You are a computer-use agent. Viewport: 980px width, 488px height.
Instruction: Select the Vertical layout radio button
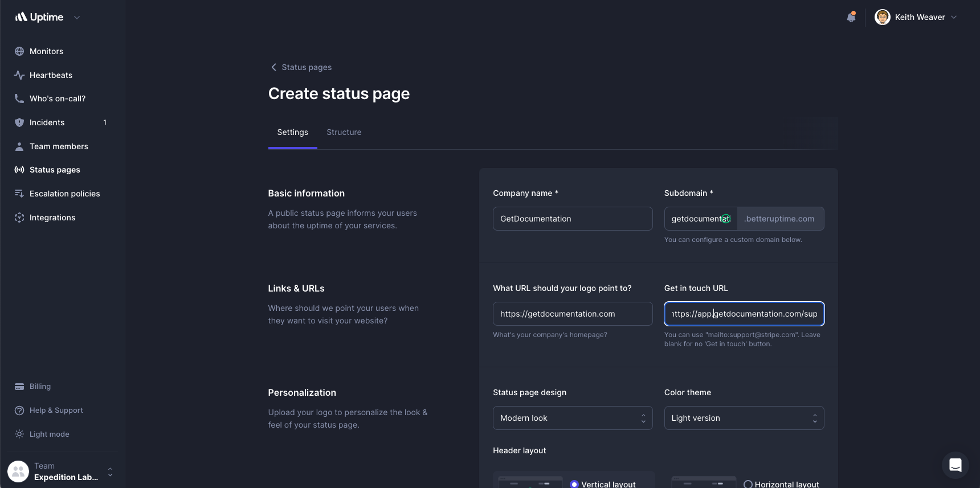point(574,484)
